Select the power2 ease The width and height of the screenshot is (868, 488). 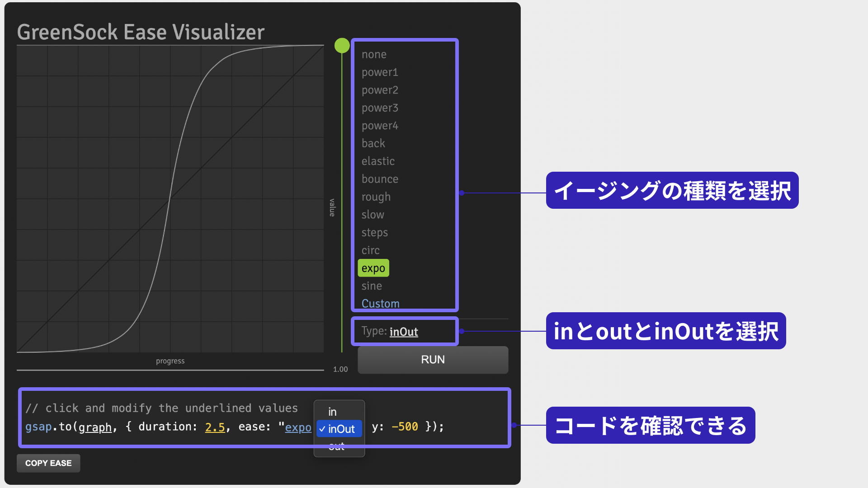[380, 90]
